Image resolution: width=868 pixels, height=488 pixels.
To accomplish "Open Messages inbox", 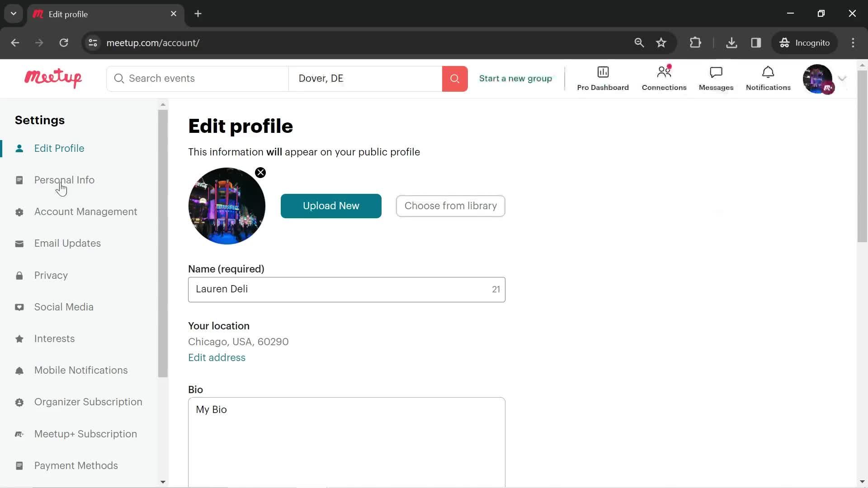I will [x=716, y=78].
